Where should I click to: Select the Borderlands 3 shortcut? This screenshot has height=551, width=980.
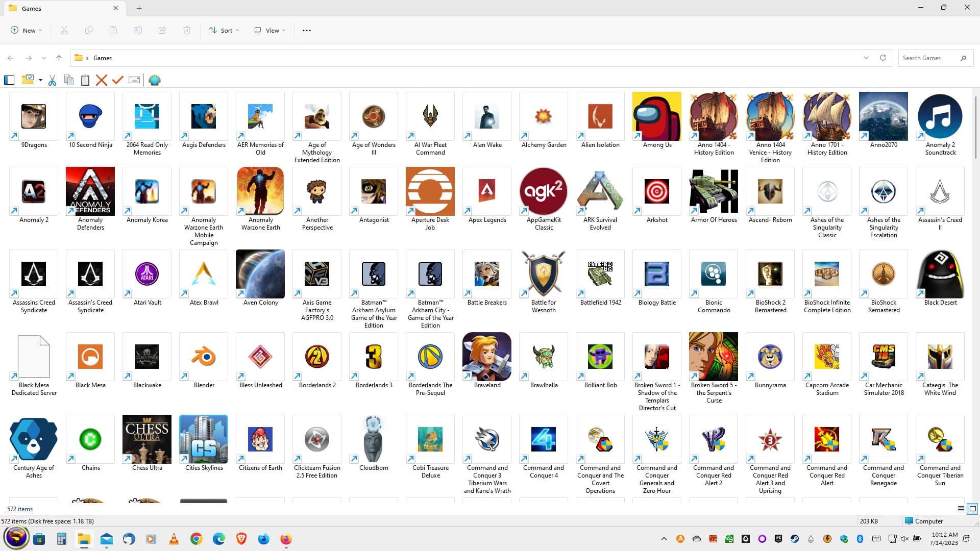(x=374, y=361)
